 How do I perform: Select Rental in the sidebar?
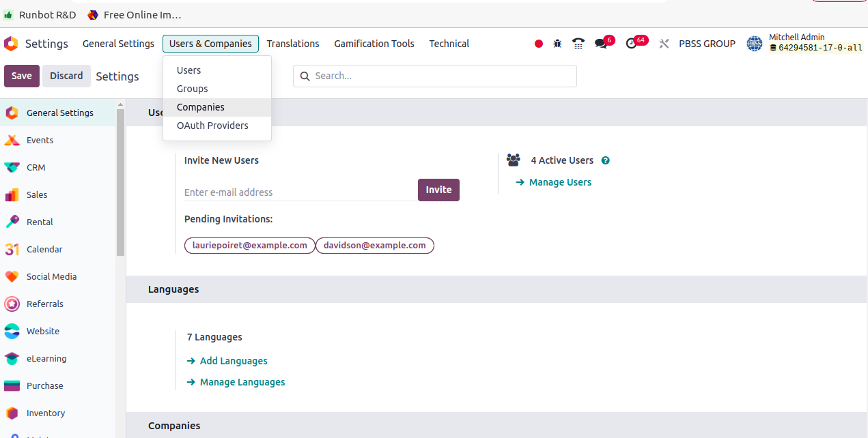[58, 222]
